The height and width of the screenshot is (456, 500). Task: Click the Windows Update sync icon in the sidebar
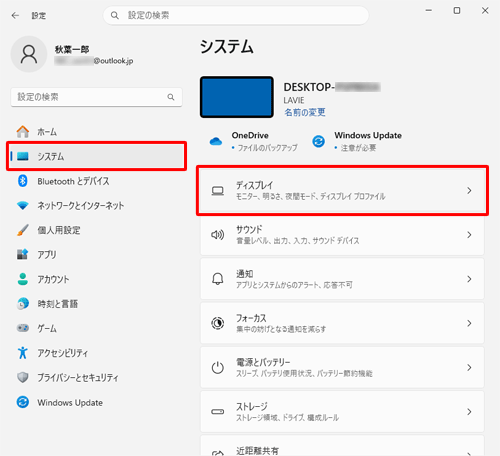coord(23,402)
